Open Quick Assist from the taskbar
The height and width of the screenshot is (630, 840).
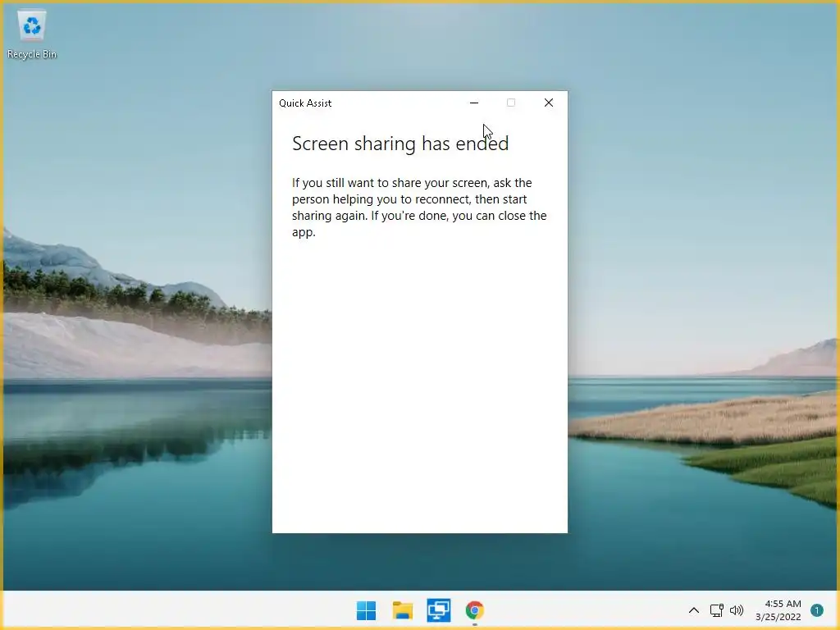(x=439, y=610)
